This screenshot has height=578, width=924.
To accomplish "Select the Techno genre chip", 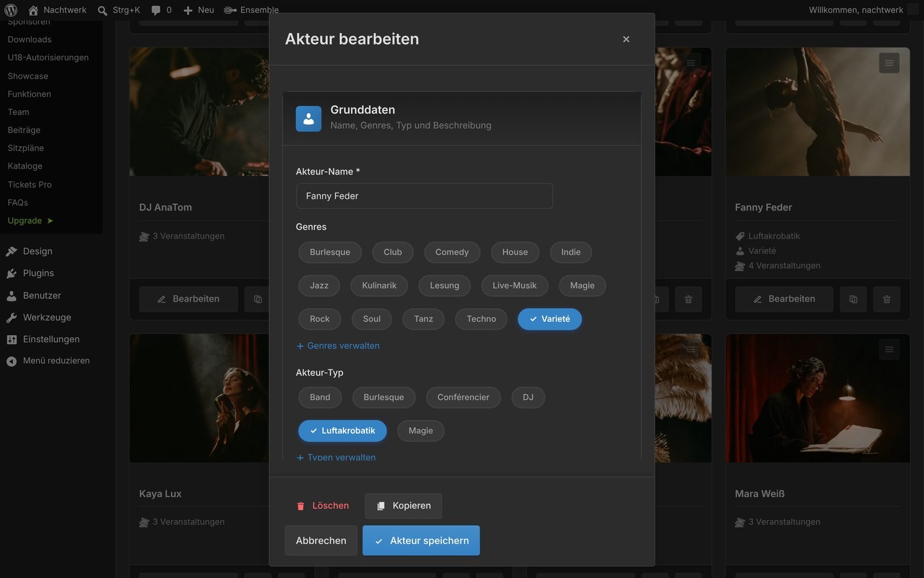I will 481,319.
